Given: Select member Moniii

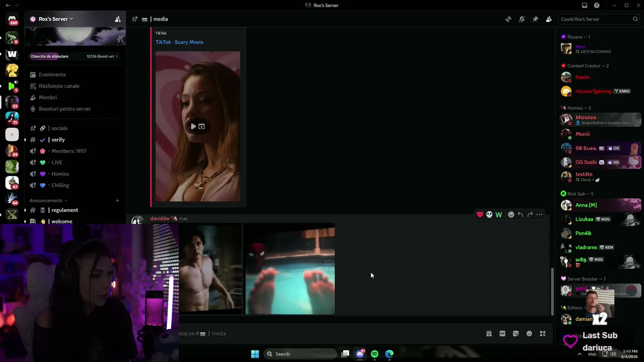Looking at the screenshot, I should (x=601, y=134).
